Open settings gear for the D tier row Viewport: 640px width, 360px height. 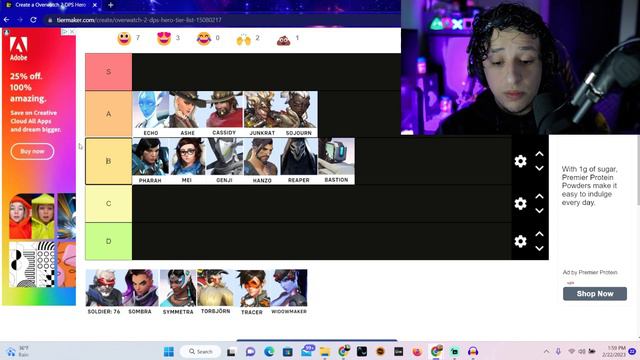[520, 241]
